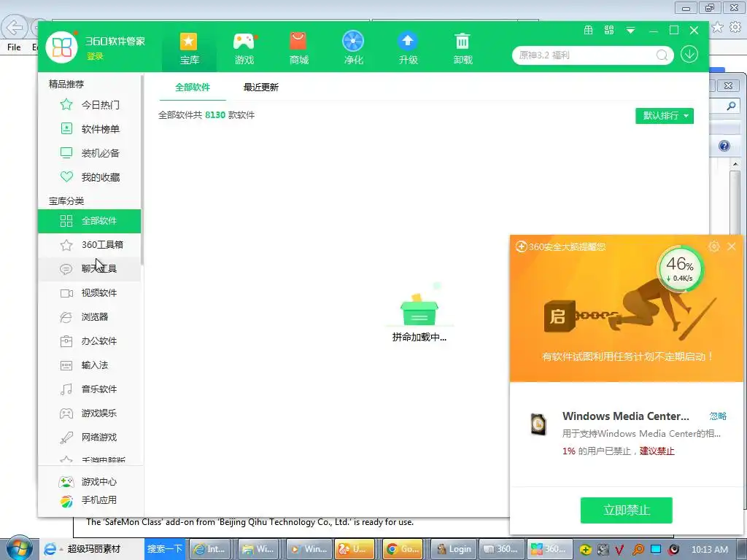Open 游戏中心 at sidebar bottom
Screen dimensions: 747x560
coord(88,482)
